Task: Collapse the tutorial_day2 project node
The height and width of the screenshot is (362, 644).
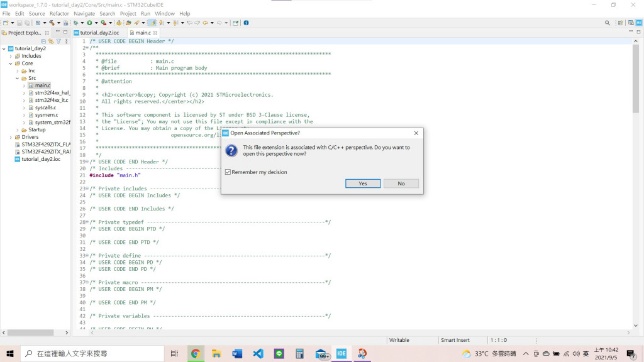Action: [x=4, y=48]
